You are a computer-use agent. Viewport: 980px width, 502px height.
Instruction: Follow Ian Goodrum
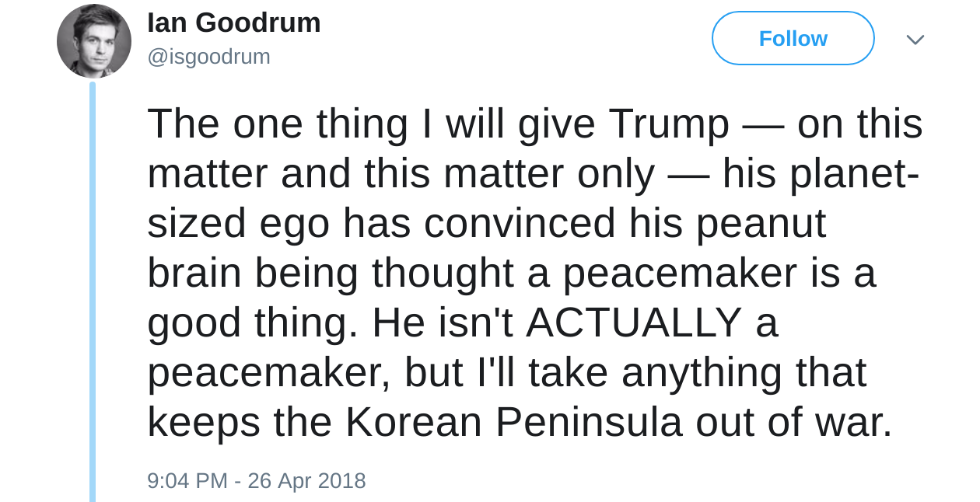[793, 38]
